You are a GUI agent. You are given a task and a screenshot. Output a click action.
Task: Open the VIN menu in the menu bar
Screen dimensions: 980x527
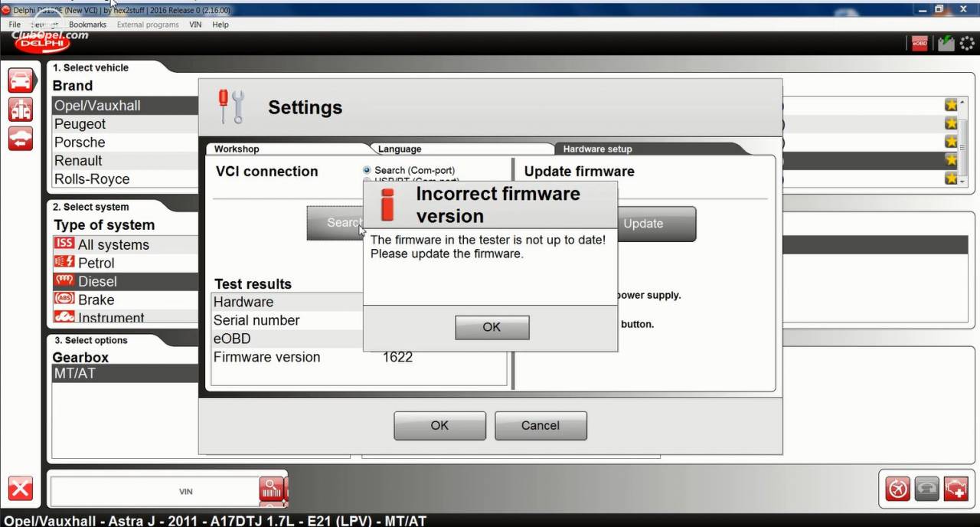point(195,25)
